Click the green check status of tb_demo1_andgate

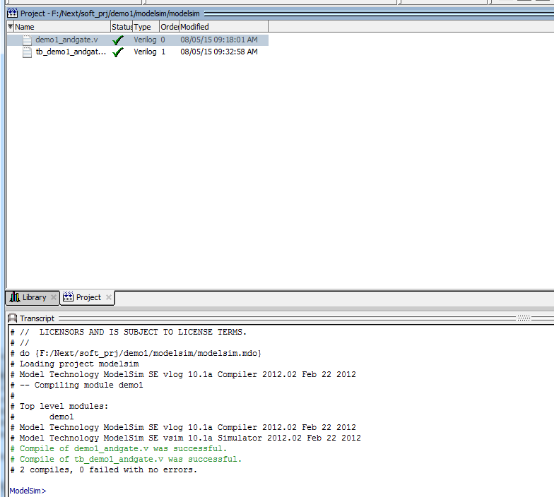click(x=118, y=52)
